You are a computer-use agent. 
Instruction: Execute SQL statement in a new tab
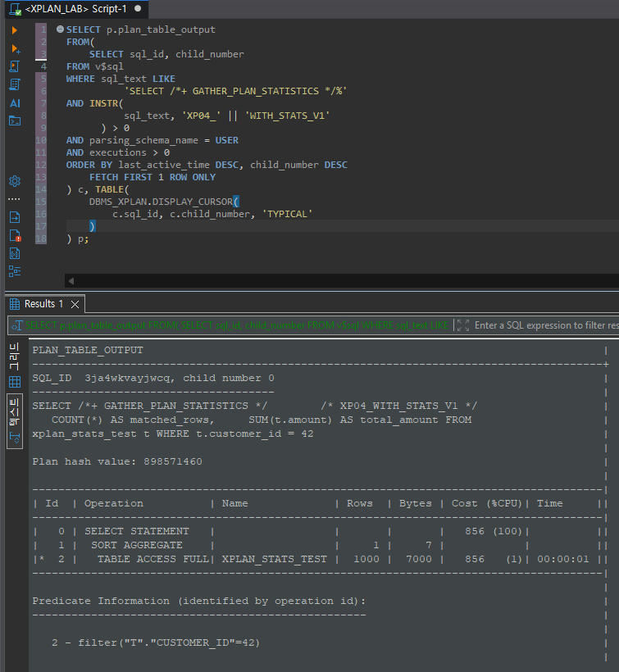pos(16,49)
